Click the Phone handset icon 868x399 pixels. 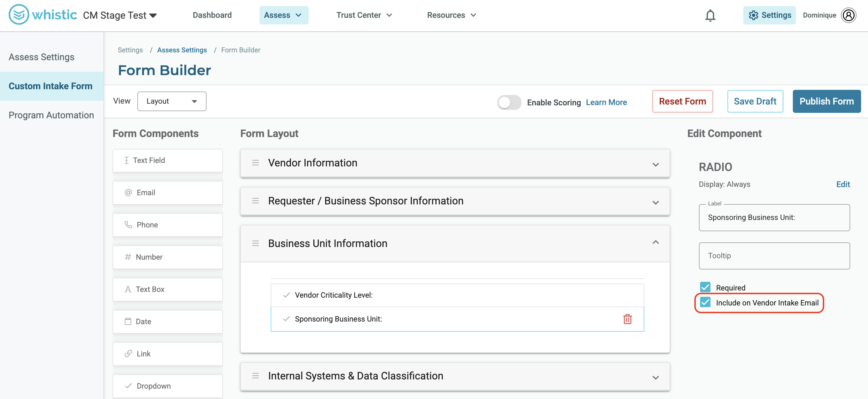pos(128,225)
